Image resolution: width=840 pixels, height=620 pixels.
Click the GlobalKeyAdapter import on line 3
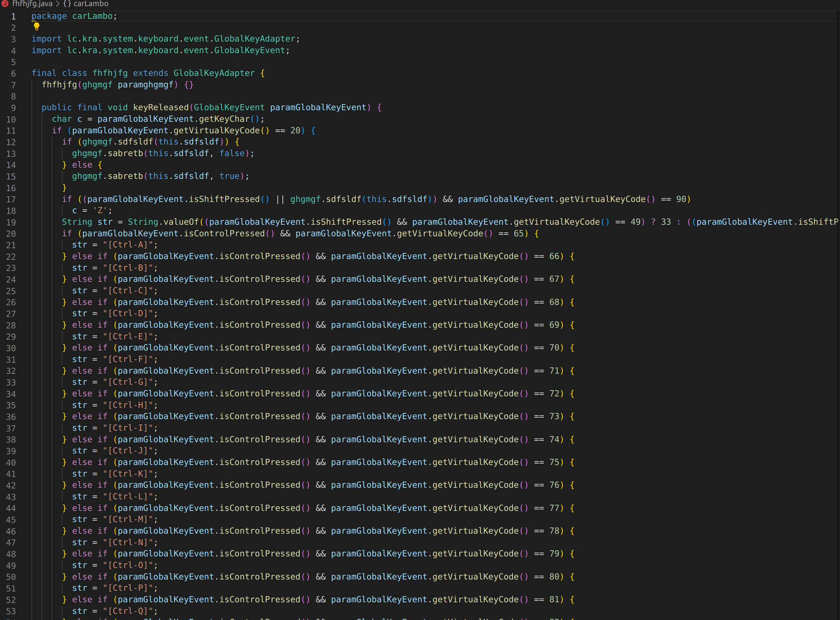(x=254, y=39)
